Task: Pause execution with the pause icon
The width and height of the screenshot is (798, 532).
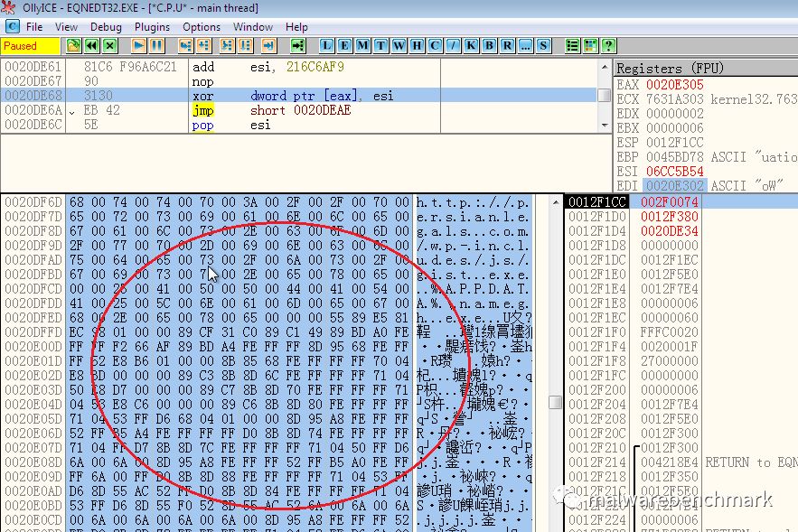Action: pos(156,45)
